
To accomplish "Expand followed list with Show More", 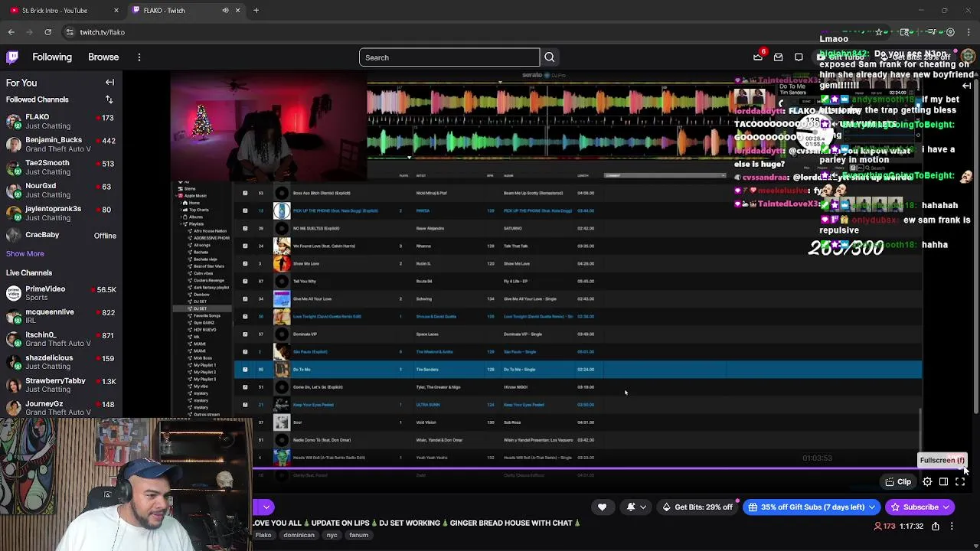I will 25,253.
